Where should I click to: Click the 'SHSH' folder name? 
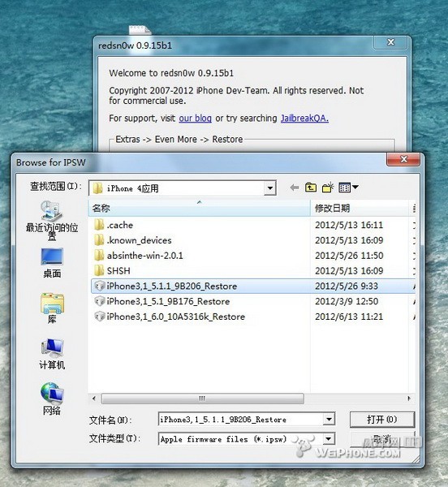click(118, 271)
